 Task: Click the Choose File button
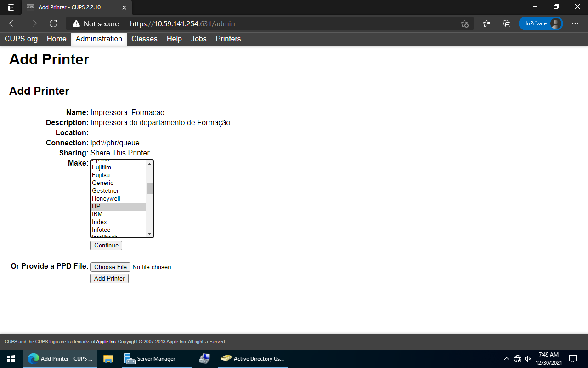point(110,267)
